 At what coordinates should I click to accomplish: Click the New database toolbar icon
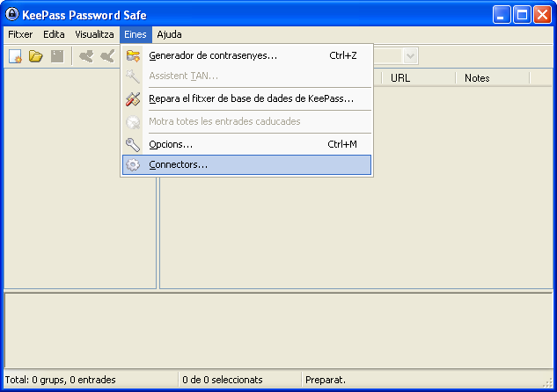click(x=15, y=56)
